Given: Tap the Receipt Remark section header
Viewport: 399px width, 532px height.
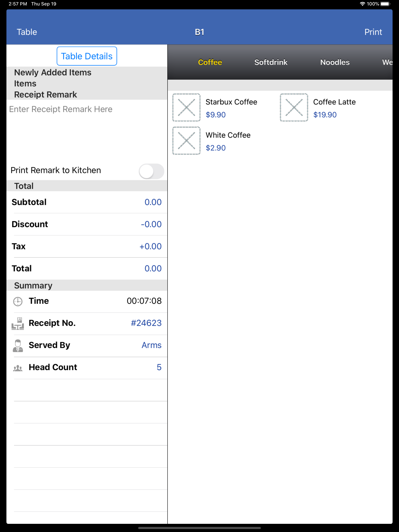Looking at the screenshot, I should pyautogui.click(x=45, y=94).
